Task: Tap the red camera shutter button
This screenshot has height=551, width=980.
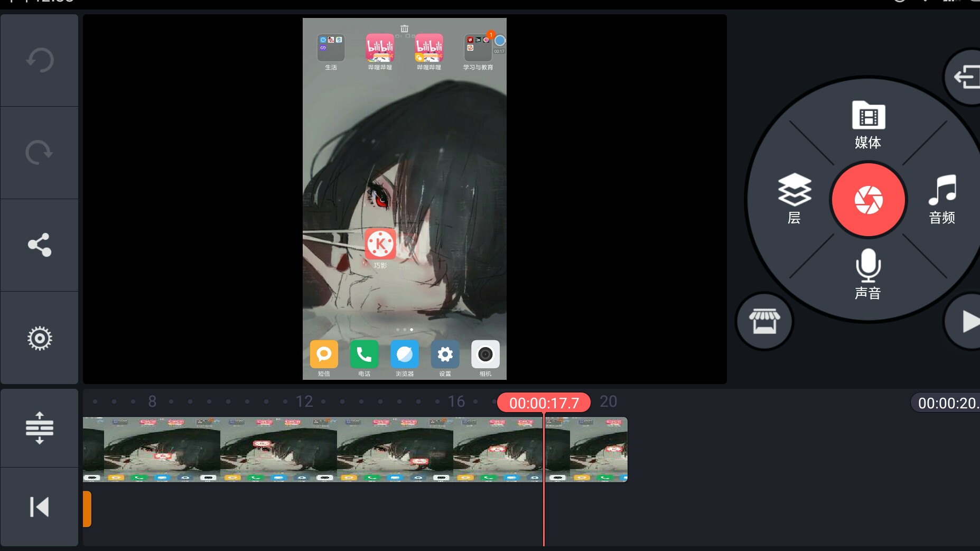Action: pyautogui.click(x=869, y=200)
